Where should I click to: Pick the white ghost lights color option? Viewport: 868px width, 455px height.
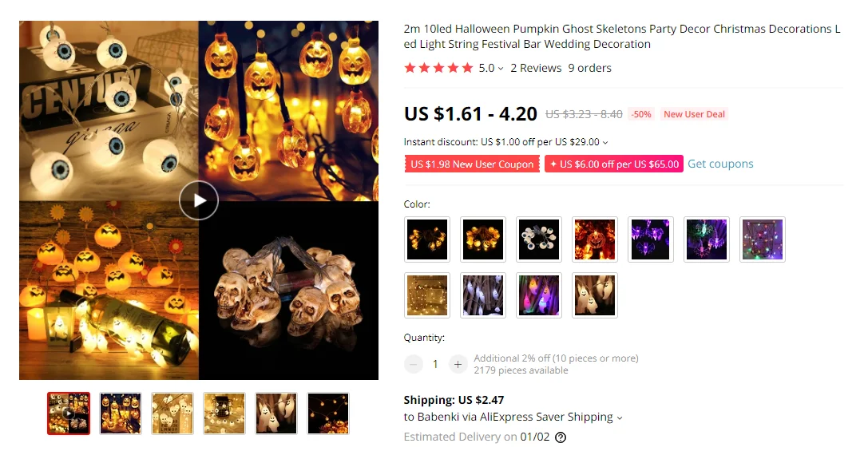(x=483, y=295)
